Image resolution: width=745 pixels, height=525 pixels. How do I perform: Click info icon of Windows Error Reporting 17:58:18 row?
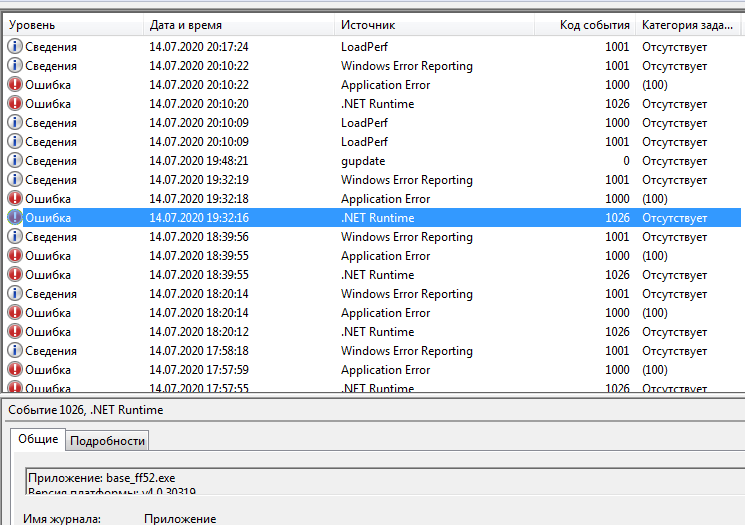coord(15,350)
